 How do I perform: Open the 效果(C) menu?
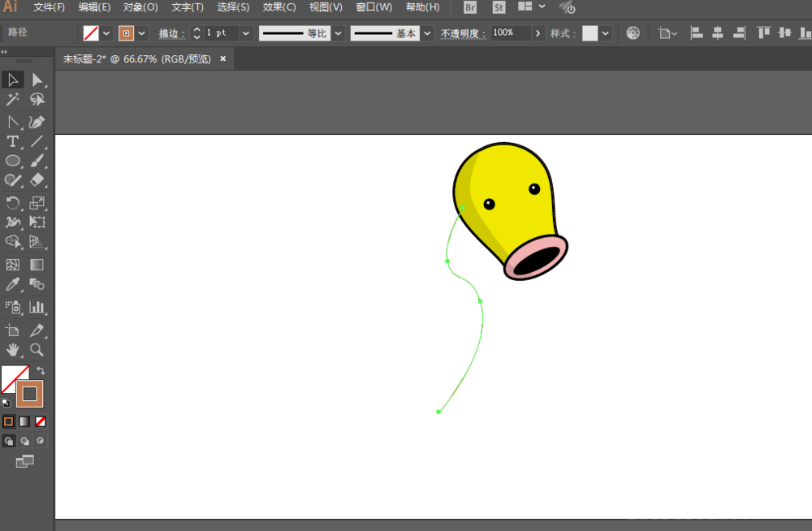tap(279, 7)
